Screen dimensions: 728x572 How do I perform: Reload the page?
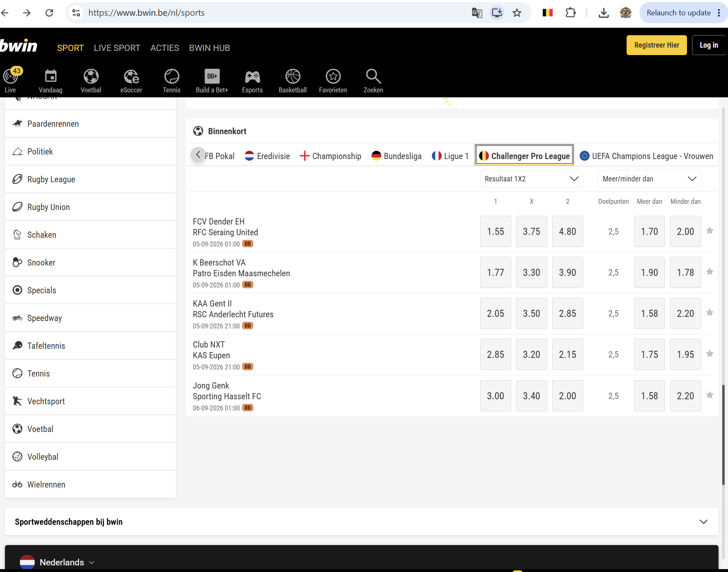pyautogui.click(x=49, y=13)
